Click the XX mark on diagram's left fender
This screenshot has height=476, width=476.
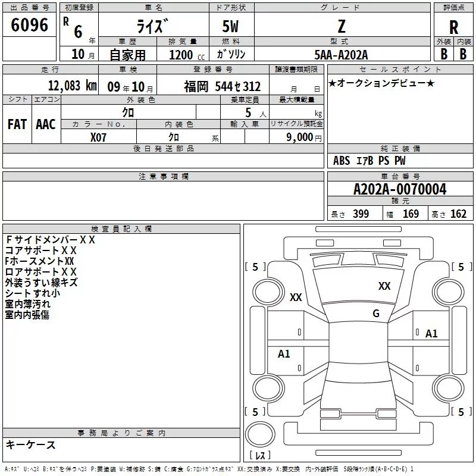coord(296,298)
